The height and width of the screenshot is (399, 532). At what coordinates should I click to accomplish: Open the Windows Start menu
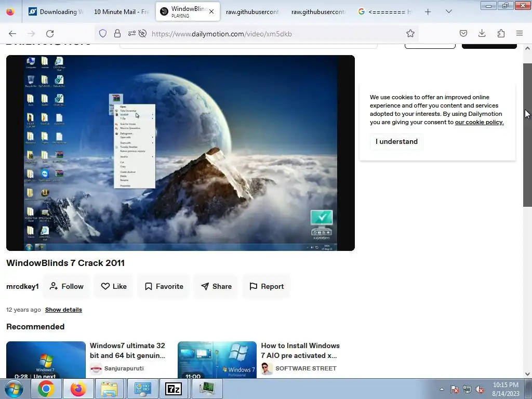click(14, 389)
